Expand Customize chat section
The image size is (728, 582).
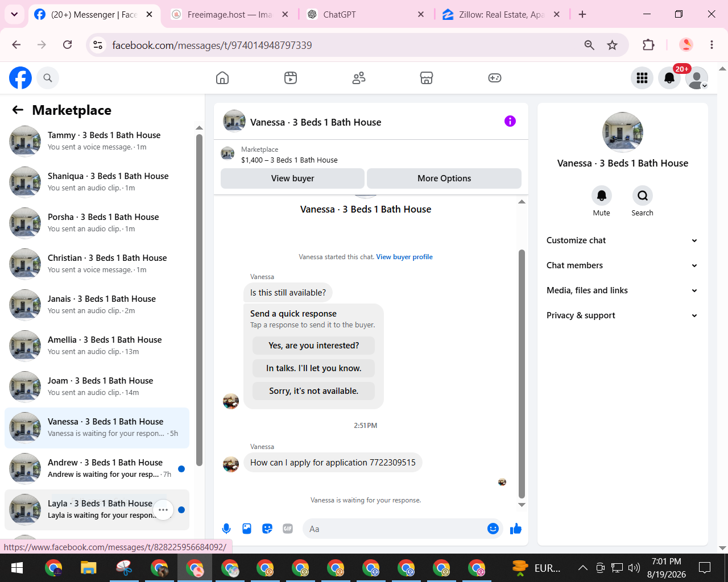622,240
